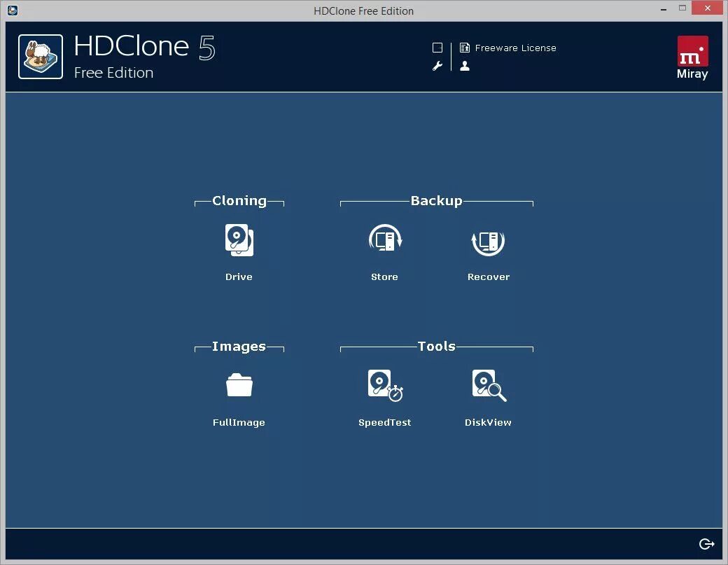The height and width of the screenshot is (565, 728).
Task: Open the Freeware License link
Action: 515,48
